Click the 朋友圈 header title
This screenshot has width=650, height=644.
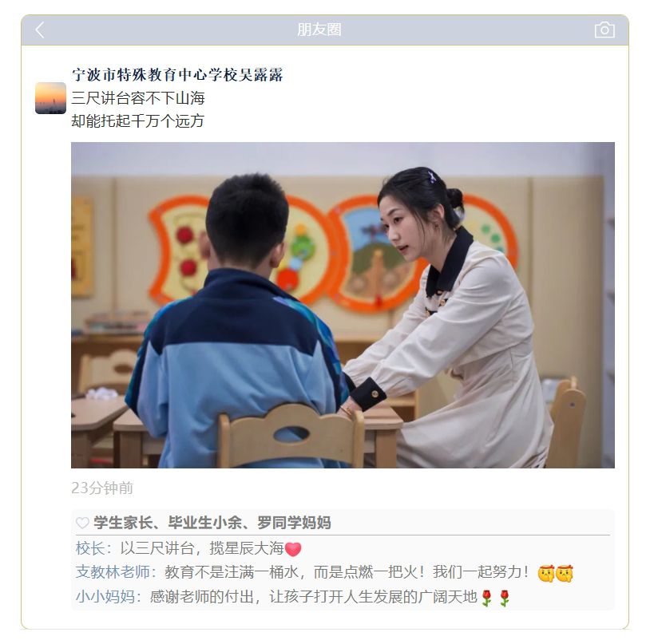(x=319, y=30)
